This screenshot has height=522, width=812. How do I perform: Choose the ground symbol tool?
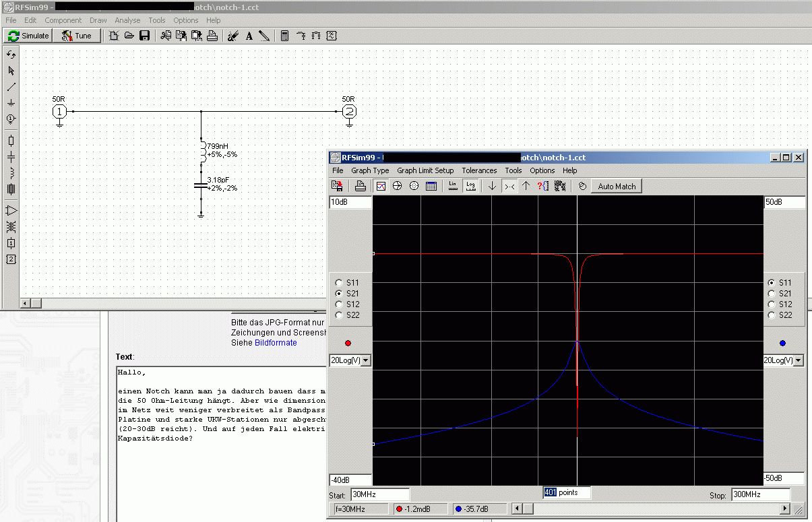pos(11,103)
